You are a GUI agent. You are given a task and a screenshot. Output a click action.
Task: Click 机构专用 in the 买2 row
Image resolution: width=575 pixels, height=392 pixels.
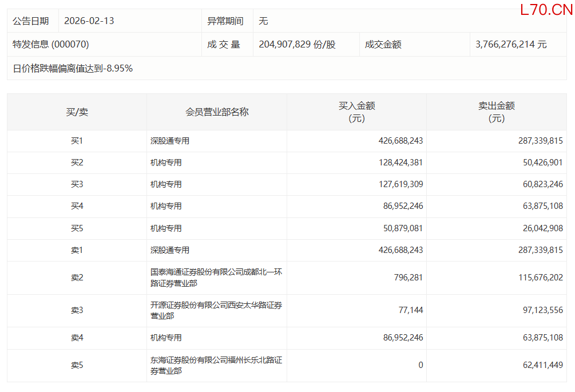[166, 163]
